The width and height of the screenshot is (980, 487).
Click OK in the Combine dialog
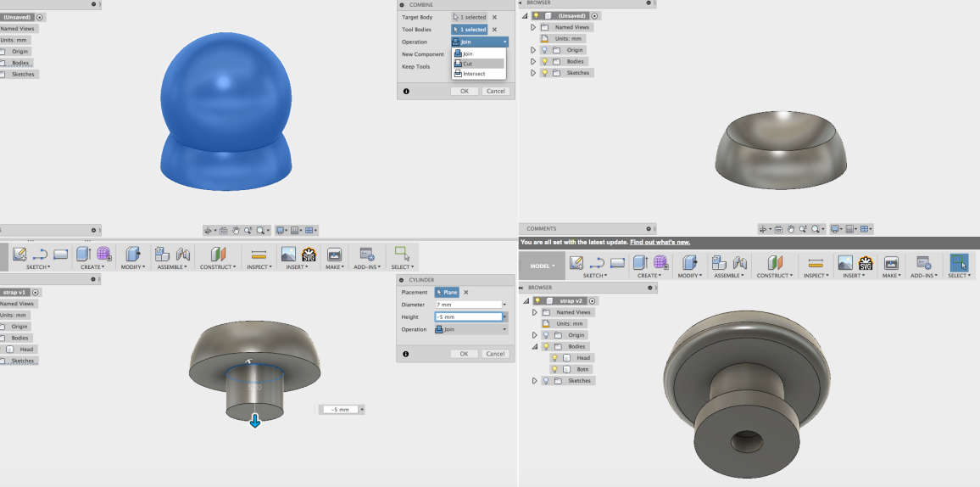[465, 92]
